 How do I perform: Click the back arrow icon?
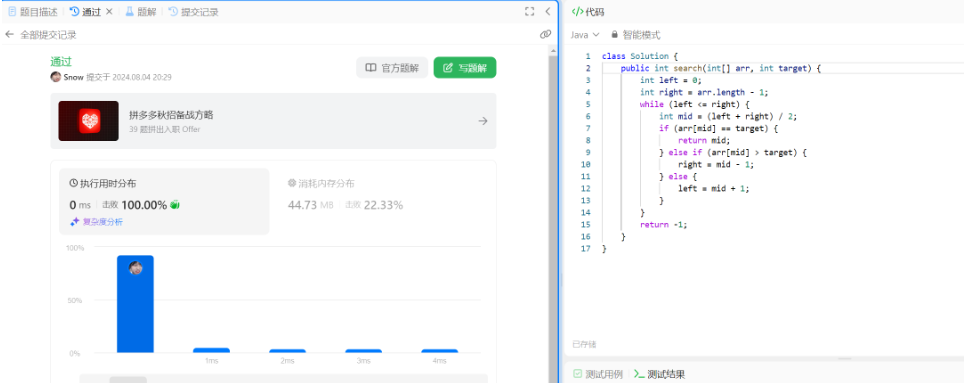coord(9,35)
